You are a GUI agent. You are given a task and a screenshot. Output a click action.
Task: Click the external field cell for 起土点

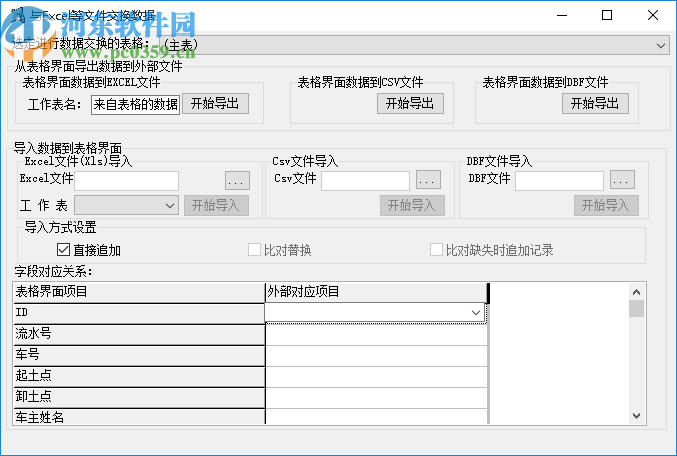(x=376, y=377)
